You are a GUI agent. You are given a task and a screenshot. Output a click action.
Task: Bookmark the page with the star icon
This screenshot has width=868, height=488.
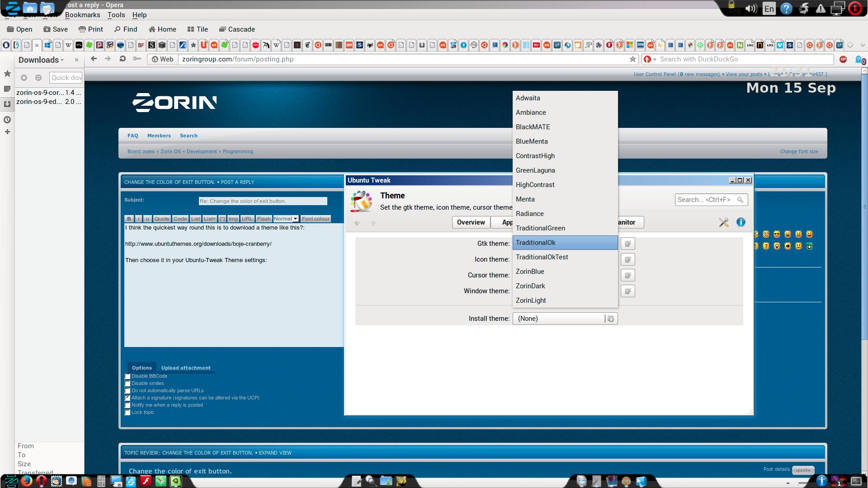[633, 59]
